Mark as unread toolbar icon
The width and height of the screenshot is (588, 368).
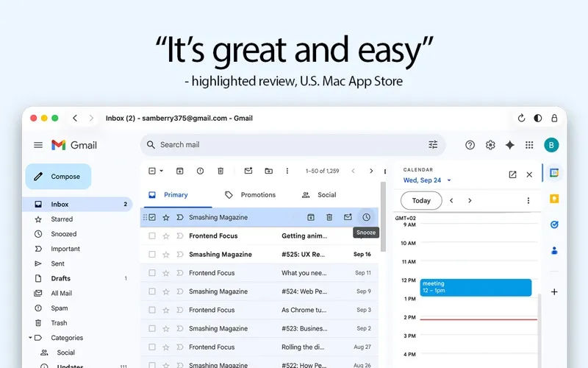pos(248,171)
